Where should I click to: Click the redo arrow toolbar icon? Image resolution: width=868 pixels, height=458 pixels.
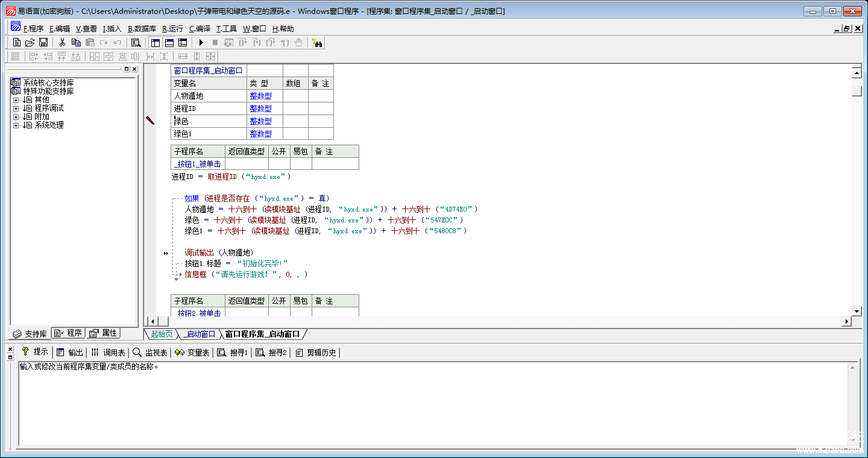coord(104,42)
